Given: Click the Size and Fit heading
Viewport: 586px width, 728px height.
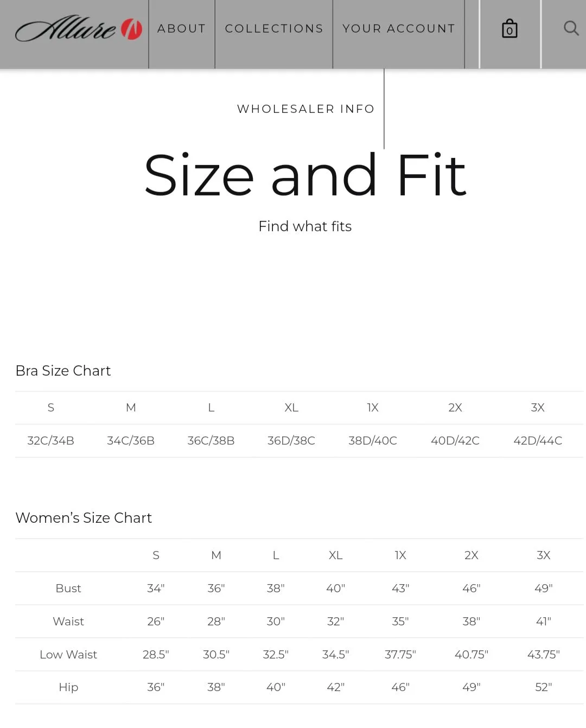Looking at the screenshot, I should [305, 175].
